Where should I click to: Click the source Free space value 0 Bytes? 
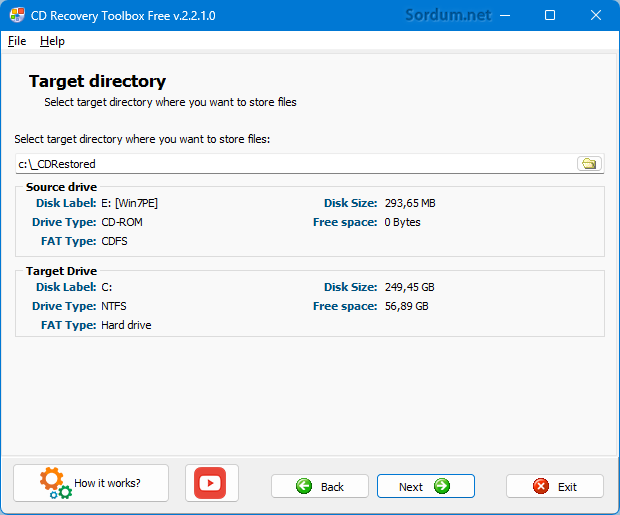tap(402, 222)
